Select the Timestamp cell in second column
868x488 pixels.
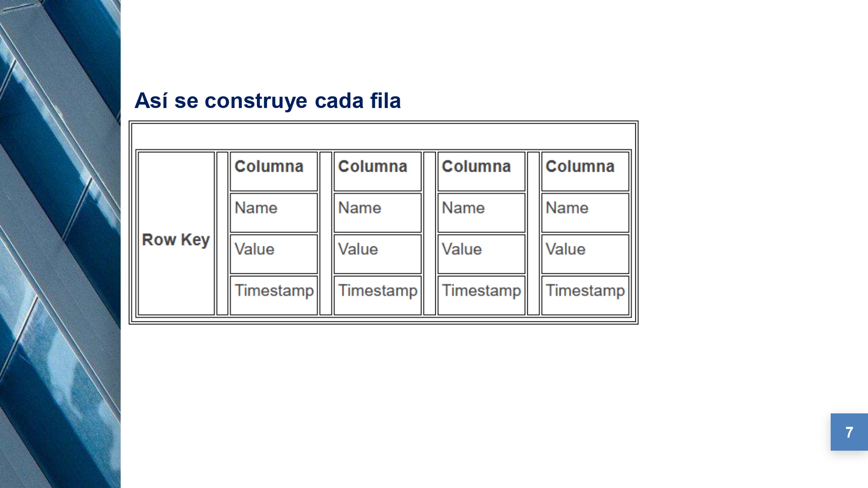(x=378, y=295)
